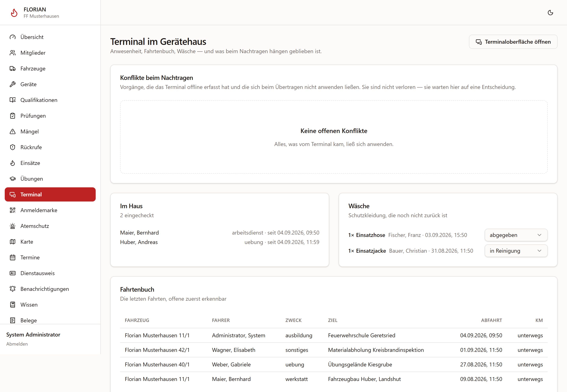Click the Karte map icon

click(x=13, y=241)
